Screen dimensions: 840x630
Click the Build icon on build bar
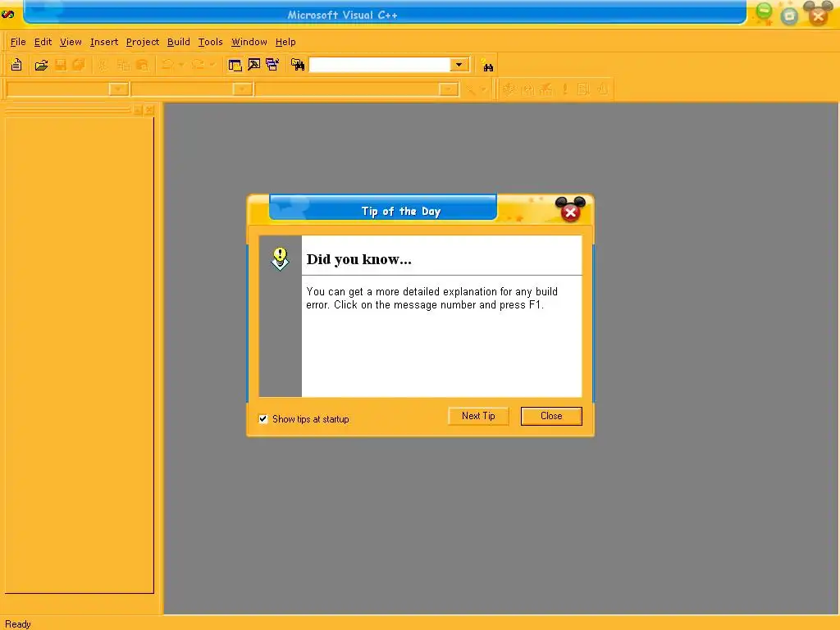pos(527,89)
